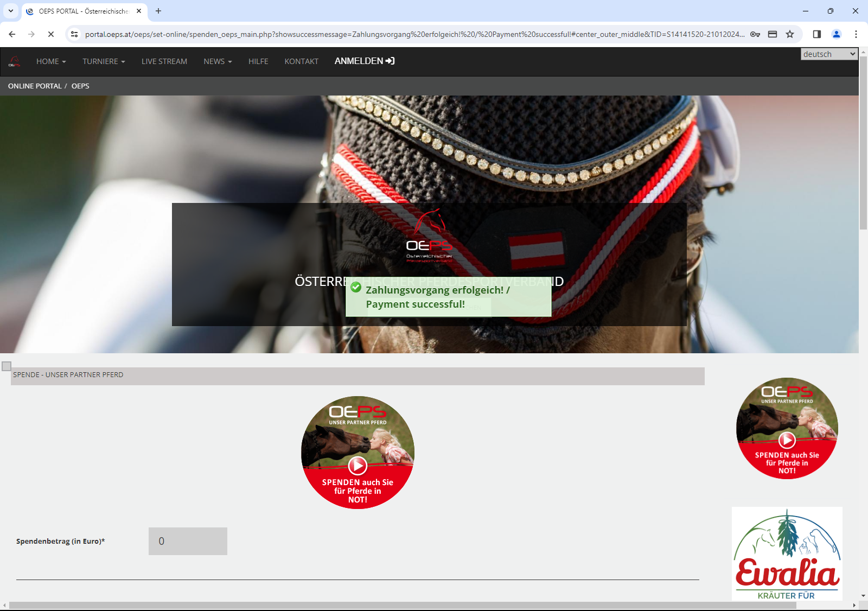Click the horizontal scrollbar thumb
This screenshot has height=611, width=868.
402,605
